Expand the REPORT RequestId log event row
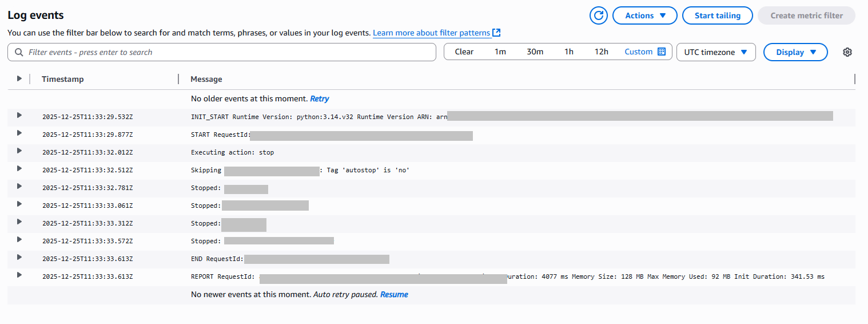Viewport: 868px width, 324px height. [x=19, y=275]
